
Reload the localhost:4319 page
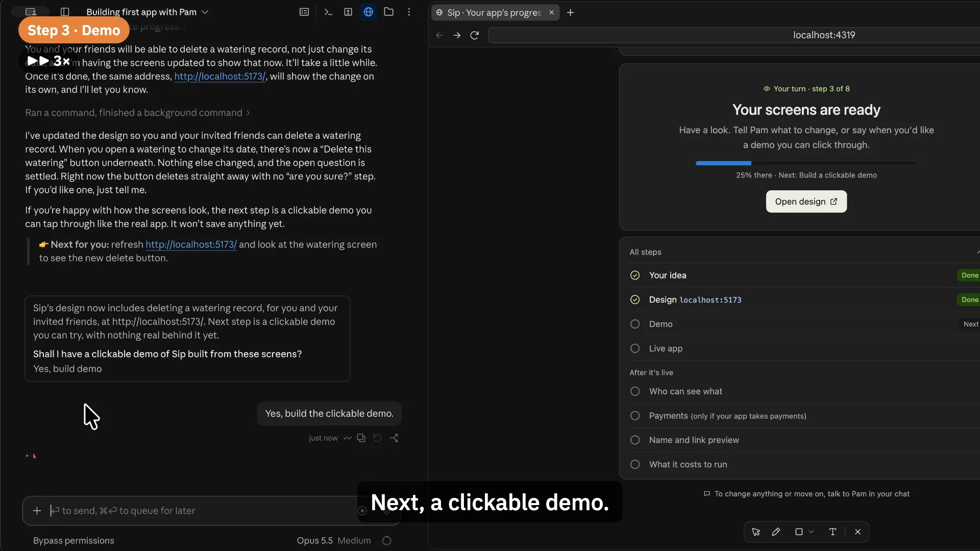475,35
